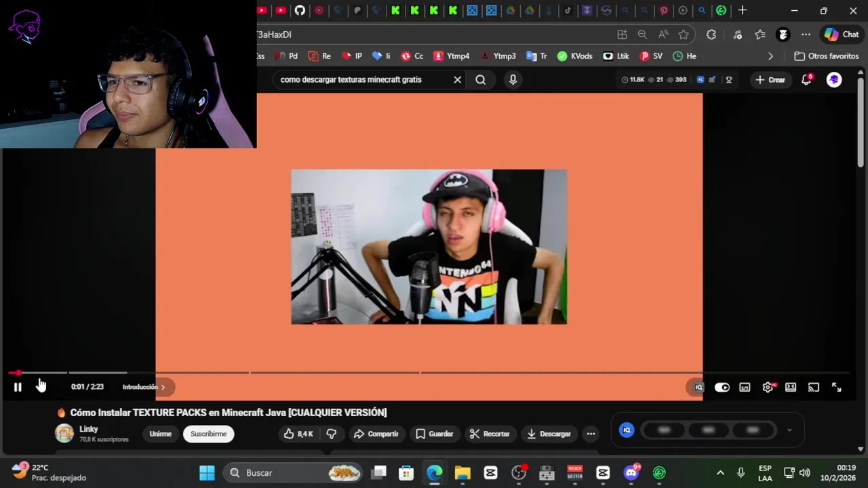868x488 pixels.
Task: Open the volume control in the tray
Action: point(805,472)
